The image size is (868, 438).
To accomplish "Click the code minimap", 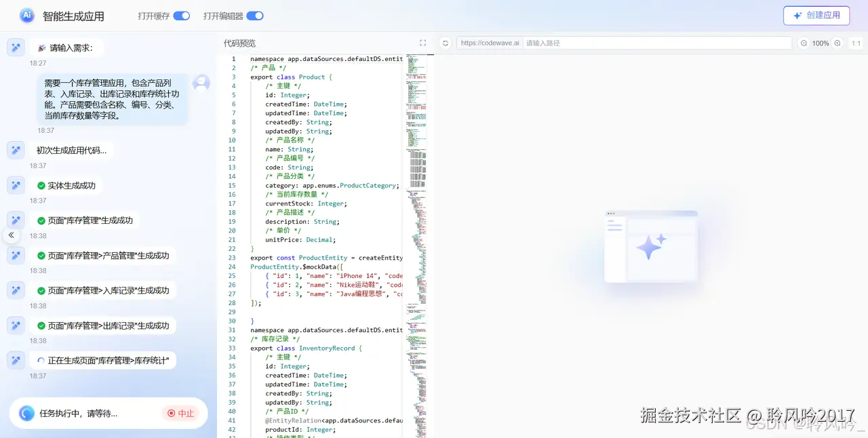I will click(416, 245).
